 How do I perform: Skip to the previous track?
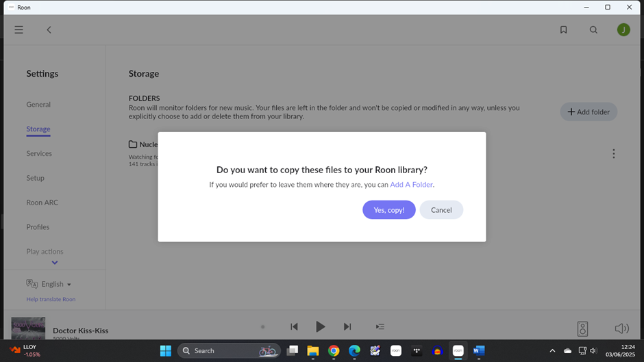tap(294, 327)
